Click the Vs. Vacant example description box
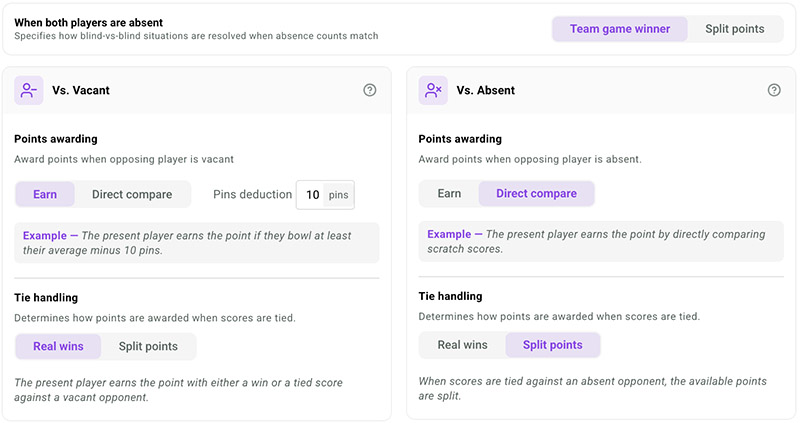 [x=196, y=243]
